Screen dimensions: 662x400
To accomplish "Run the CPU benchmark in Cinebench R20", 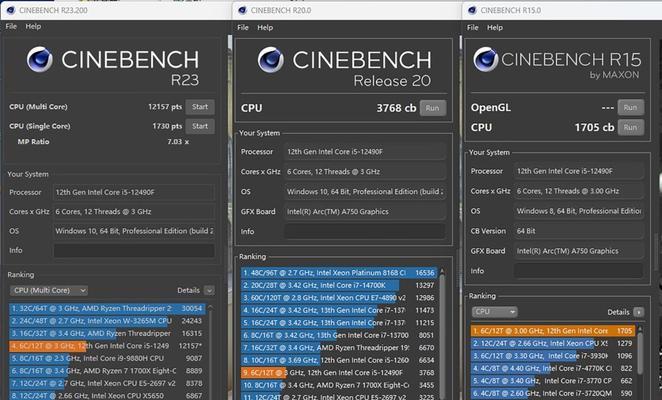I will point(432,108).
